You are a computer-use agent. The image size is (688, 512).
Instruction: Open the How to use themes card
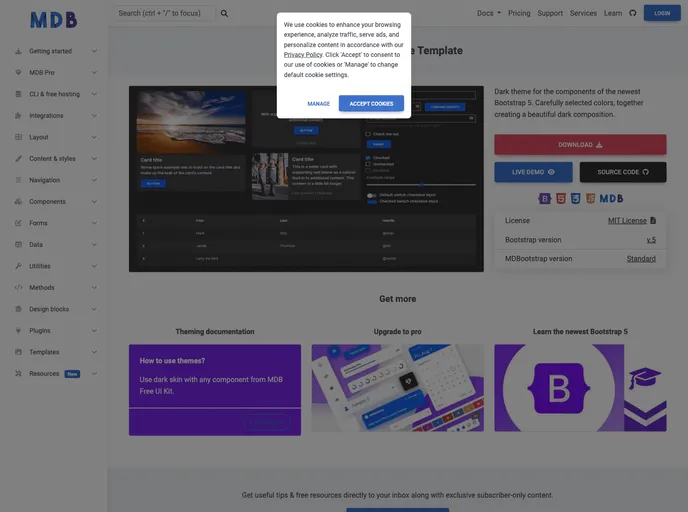[x=215, y=390]
